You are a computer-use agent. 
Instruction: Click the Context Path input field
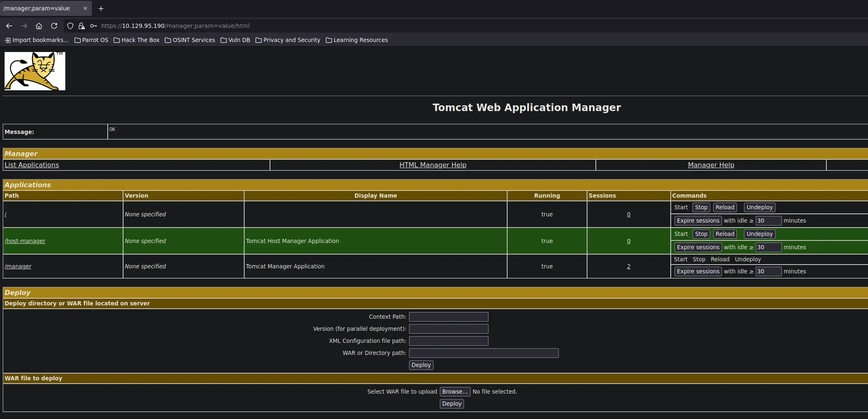click(x=449, y=317)
